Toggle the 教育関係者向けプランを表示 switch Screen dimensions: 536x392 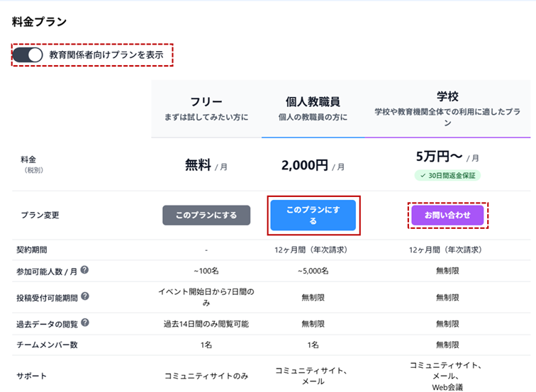(28, 55)
